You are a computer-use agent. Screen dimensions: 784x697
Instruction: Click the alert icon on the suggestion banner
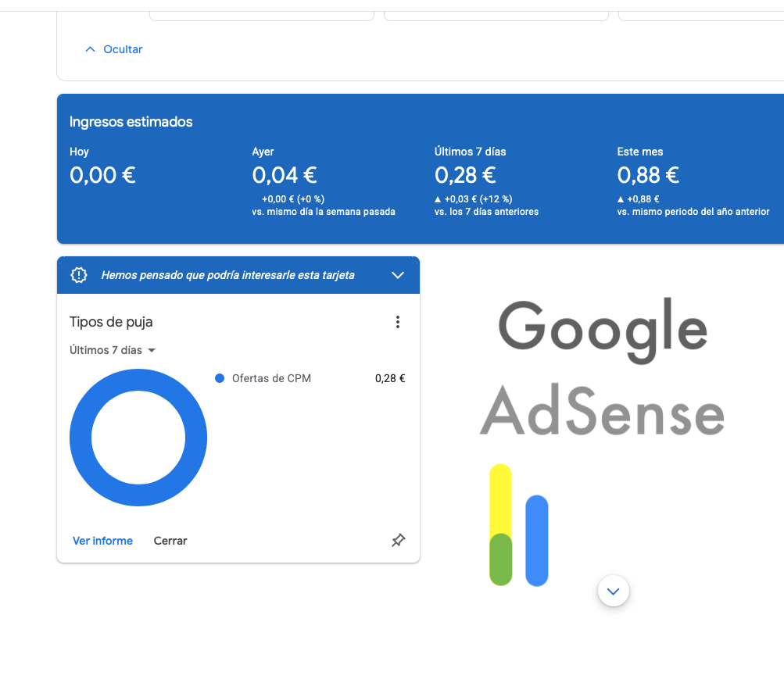click(78, 274)
